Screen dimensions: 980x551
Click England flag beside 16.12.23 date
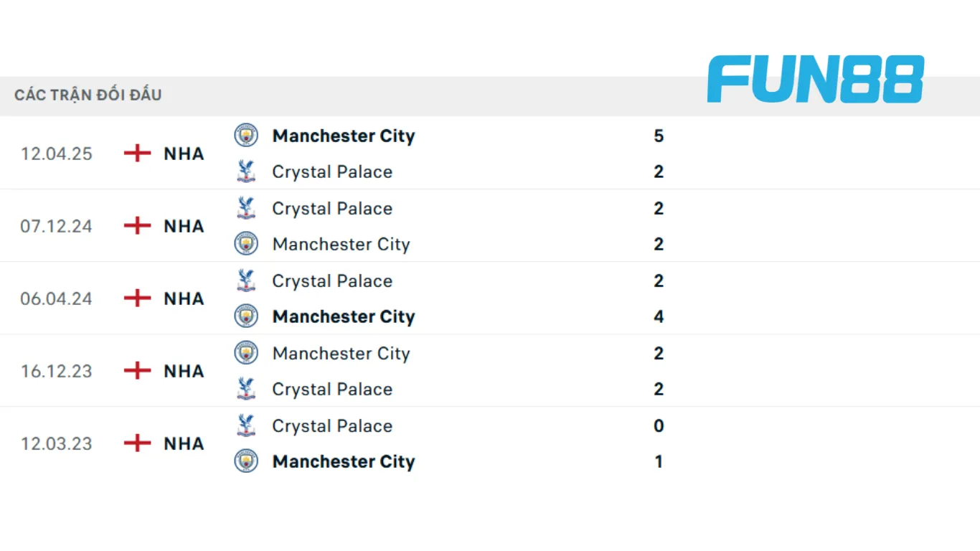(137, 371)
